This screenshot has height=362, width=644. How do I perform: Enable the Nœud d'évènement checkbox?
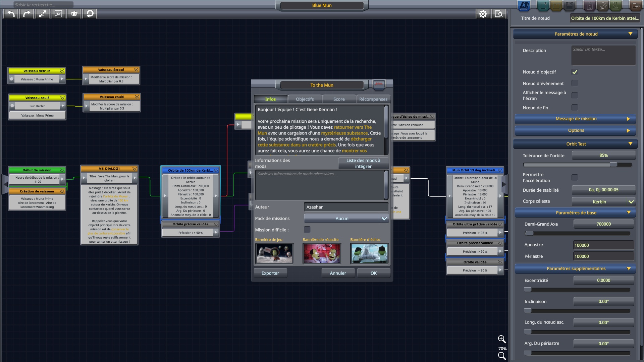click(x=575, y=83)
